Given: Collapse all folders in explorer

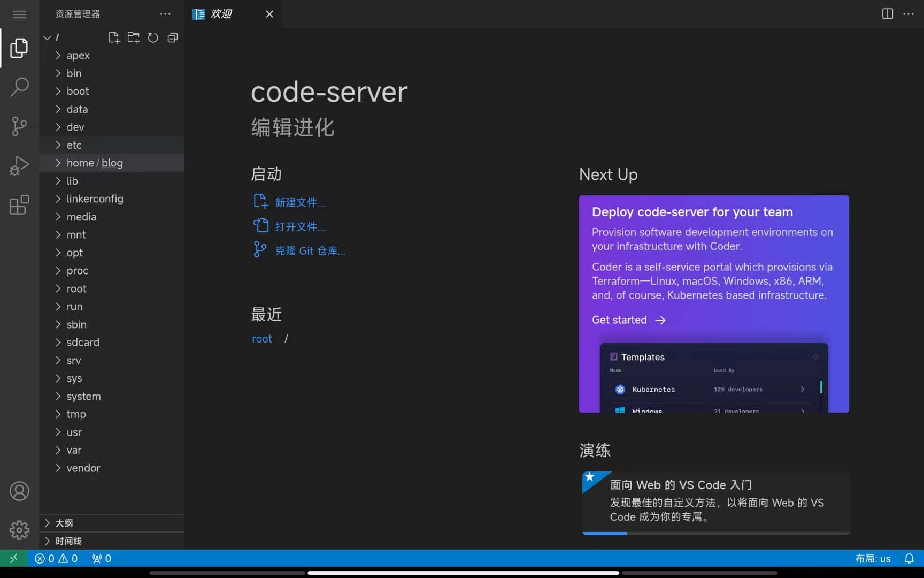Looking at the screenshot, I should point(173,37).
